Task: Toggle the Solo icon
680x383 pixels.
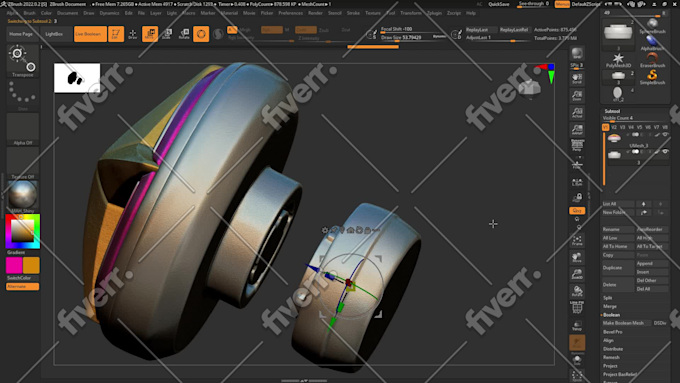Action: click(577, 360)
